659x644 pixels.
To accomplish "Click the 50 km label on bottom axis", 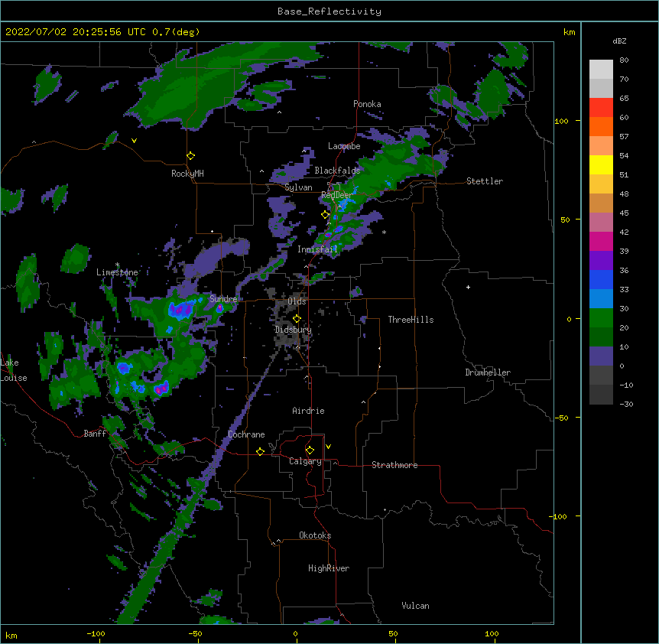I will point(394,633).
